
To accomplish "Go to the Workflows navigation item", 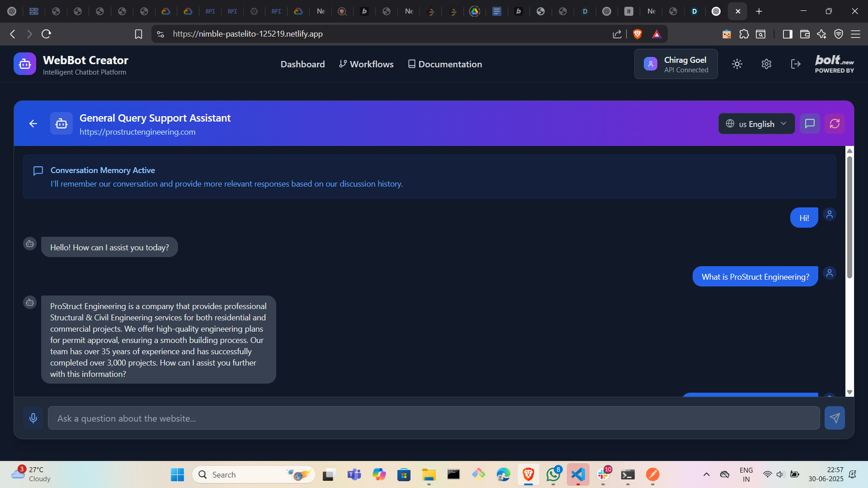I will tap(366, 64).
